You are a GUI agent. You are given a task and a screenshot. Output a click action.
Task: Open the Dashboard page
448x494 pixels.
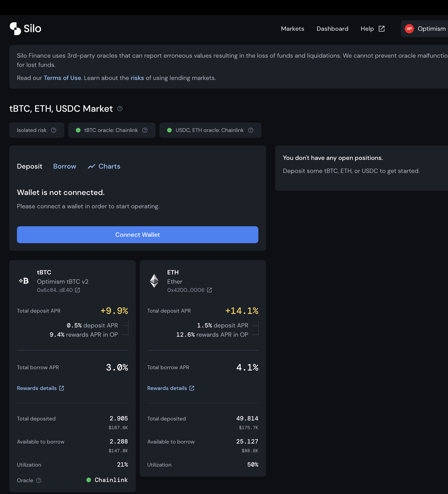[x=332, y=29]
